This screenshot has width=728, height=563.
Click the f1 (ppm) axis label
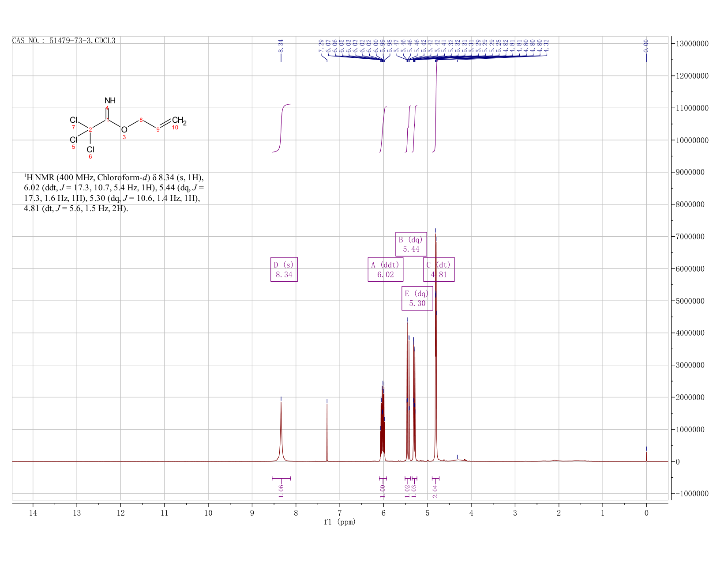pyautogui.click(x=340, y=522)
